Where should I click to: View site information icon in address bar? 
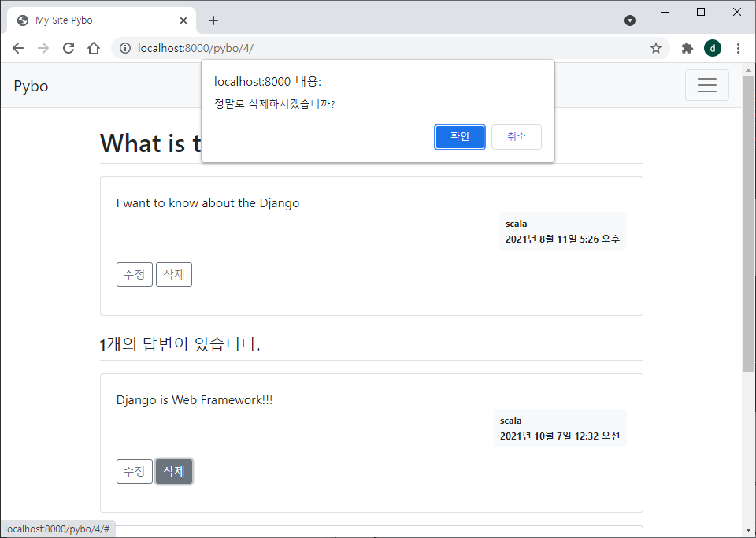click(125, 48)
